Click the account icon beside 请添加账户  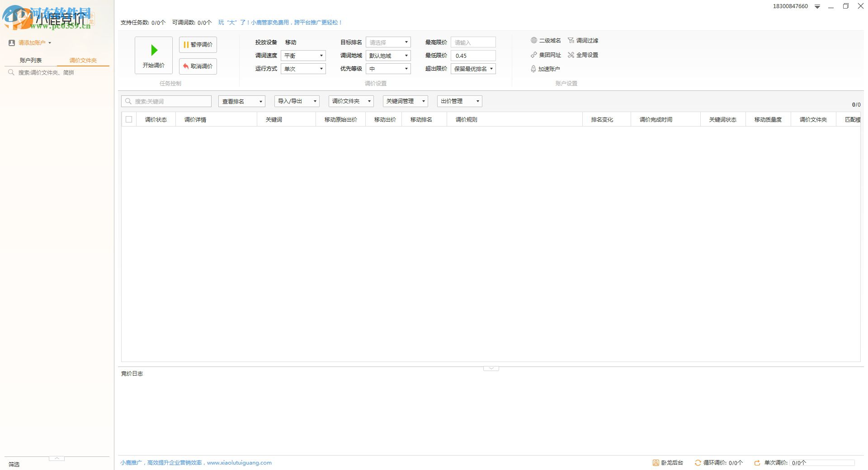point(12,43)
